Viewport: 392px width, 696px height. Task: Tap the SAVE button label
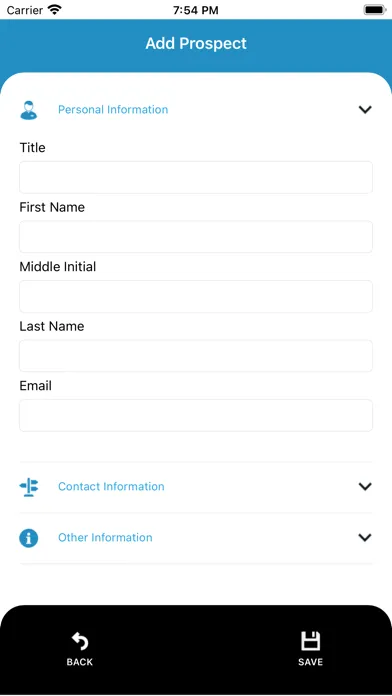310,662
